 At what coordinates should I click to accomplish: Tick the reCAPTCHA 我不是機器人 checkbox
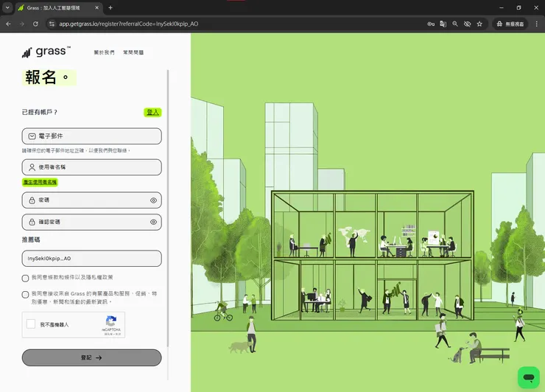[31, 323]
